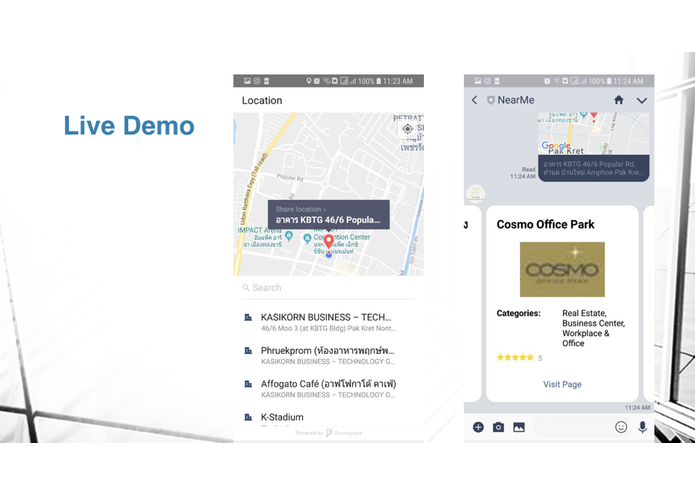Select the Phruekprom location entry

pyautogui.click(x=328, y=355)
